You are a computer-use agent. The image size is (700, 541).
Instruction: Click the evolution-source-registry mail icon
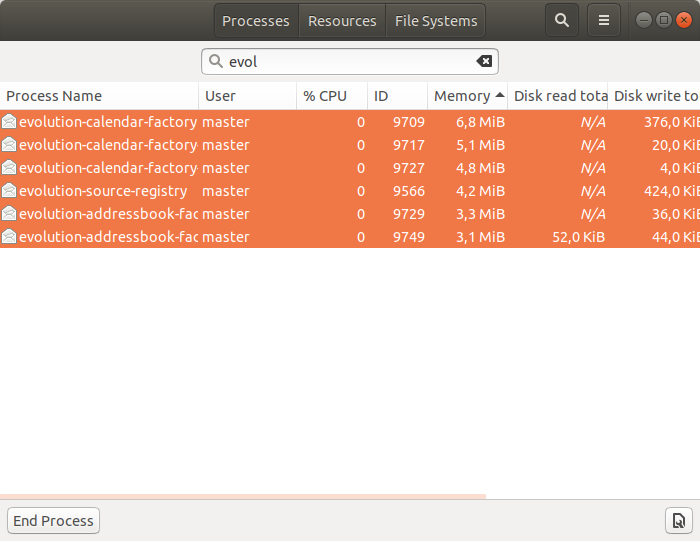click(9, 191)
